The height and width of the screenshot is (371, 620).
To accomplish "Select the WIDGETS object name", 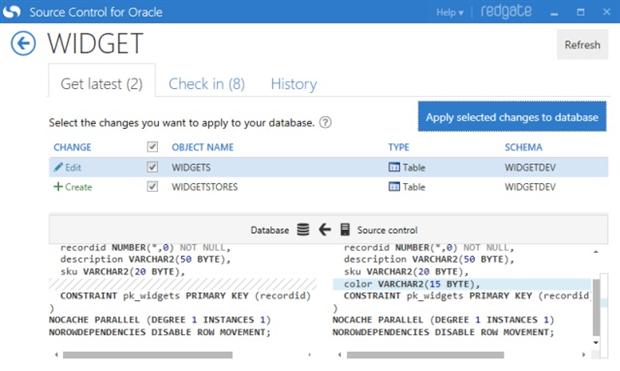I will [191, 167].
